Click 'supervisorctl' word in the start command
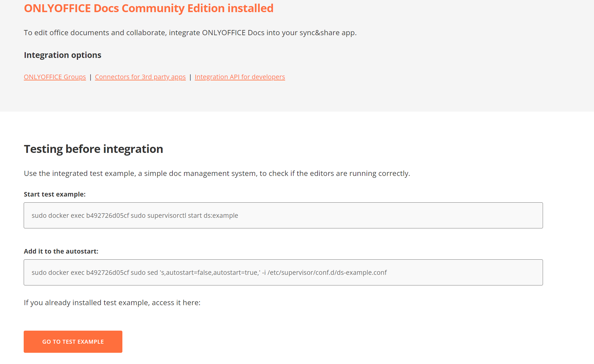This screenshot has width=594, height=364. click(x=167, y=216)
